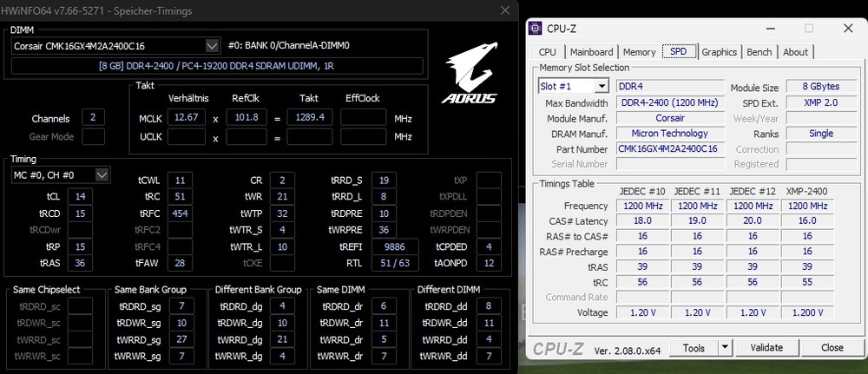Click the DRAM Manuf. Micron Technology field
Image resolution: width=868 pixels, height=374 pixels.
670,134
